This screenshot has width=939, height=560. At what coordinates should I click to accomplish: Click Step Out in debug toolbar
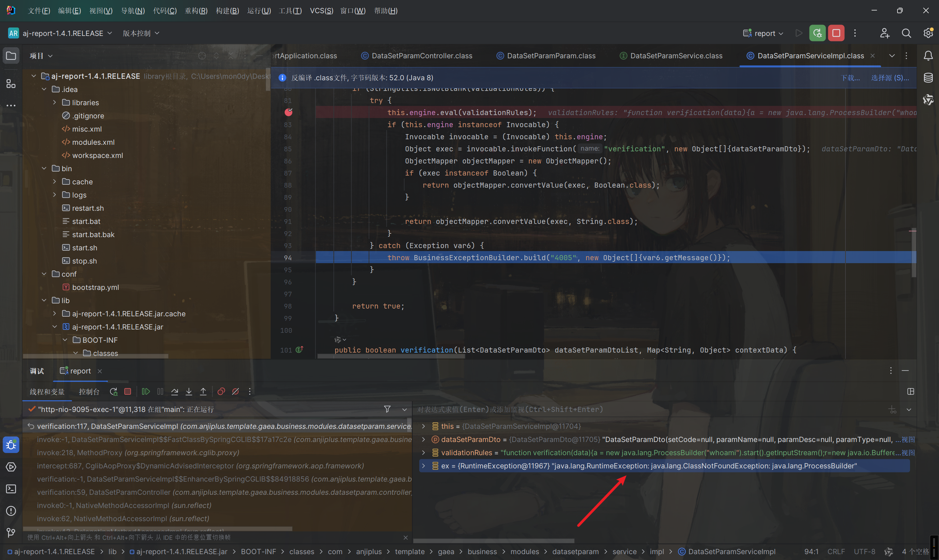[x=203, y=391]
